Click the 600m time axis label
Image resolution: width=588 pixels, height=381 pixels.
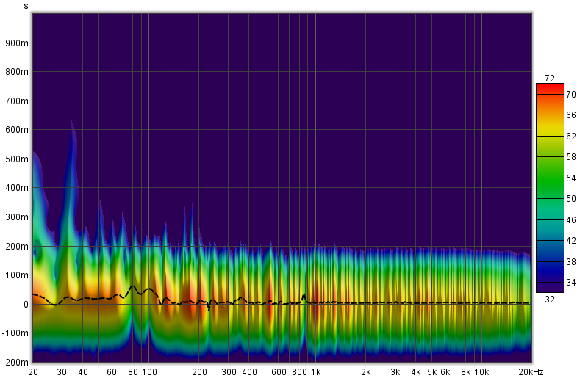(17, 130)
